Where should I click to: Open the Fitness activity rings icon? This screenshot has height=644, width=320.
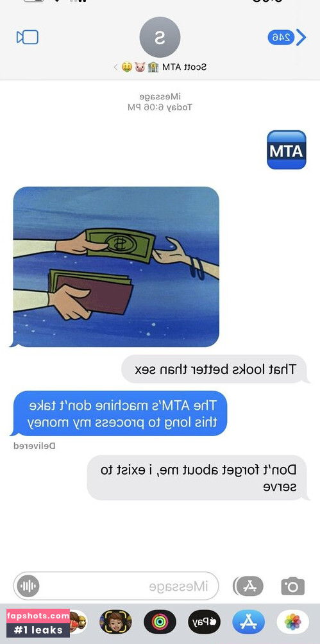[x=160, y=622]
